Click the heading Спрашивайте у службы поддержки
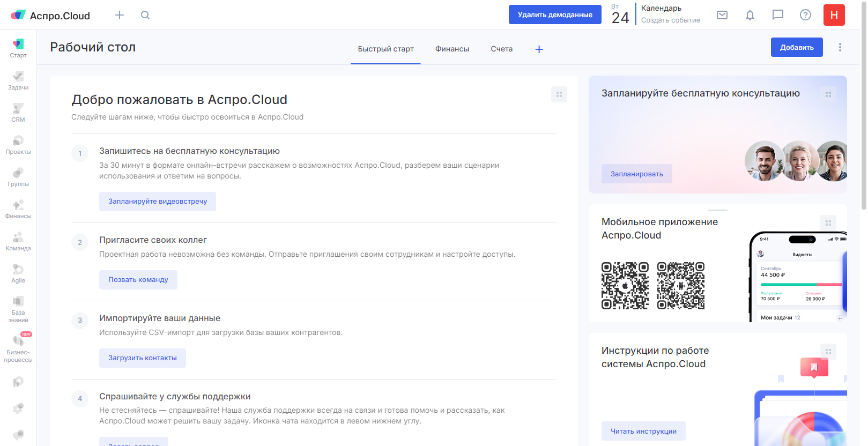 pos(175,397)
